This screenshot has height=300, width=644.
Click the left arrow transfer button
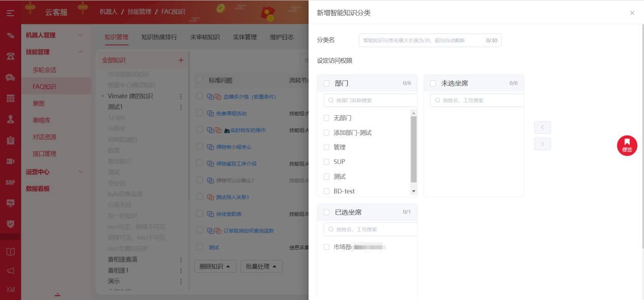click(x=542, y=127)
